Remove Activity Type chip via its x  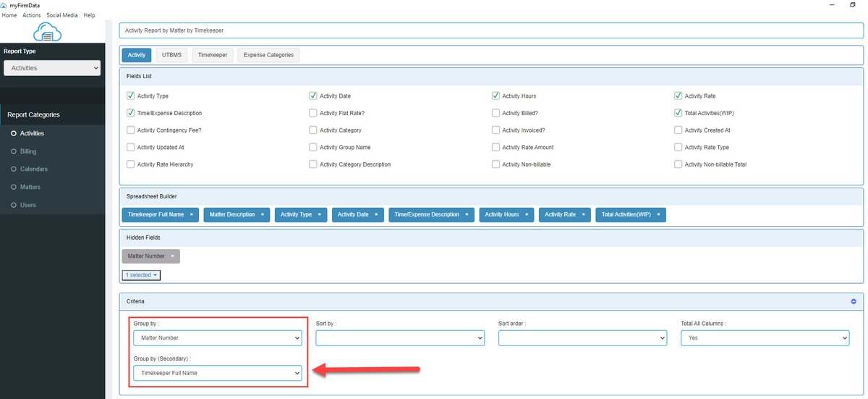click(319, 215)
